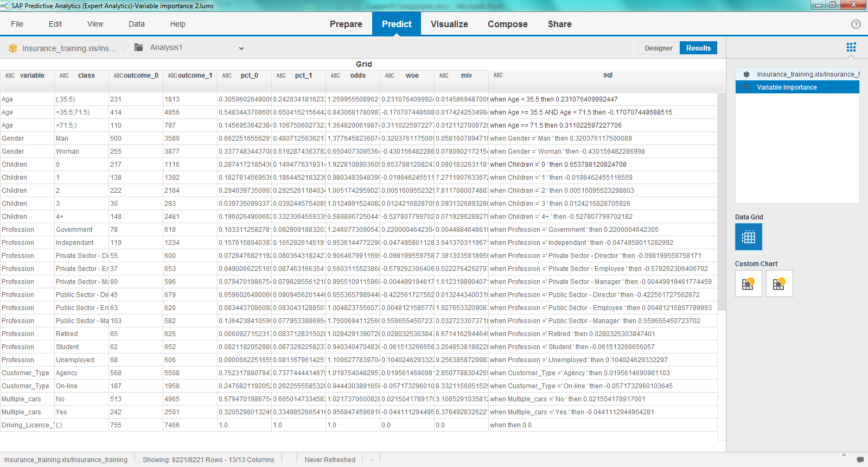The width and height of the screenshot is (868, 467).
Task: Select the 'Retired' class cell
Action: pos(81,334)
